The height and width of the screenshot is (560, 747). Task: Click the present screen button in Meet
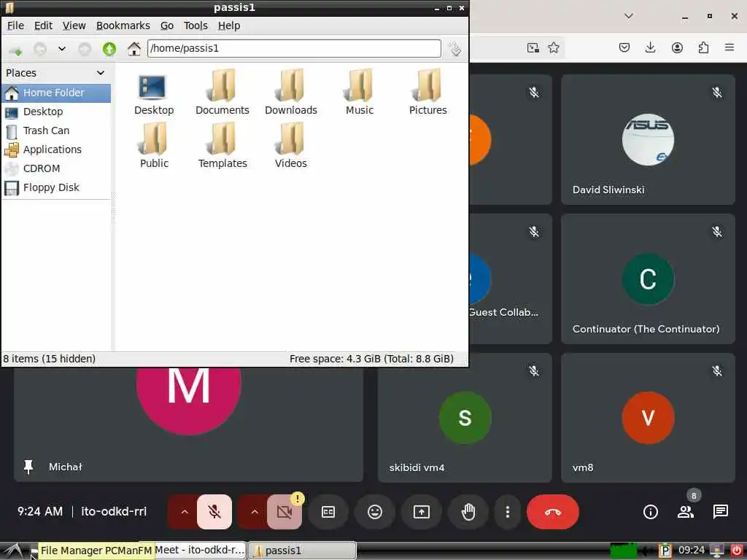(422, 512)
